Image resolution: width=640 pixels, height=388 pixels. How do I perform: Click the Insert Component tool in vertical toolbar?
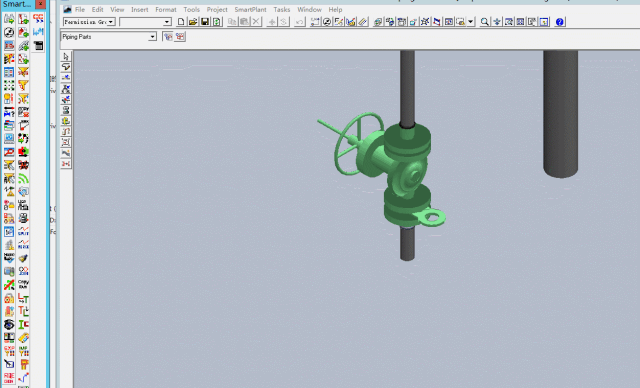click(66, 89)
